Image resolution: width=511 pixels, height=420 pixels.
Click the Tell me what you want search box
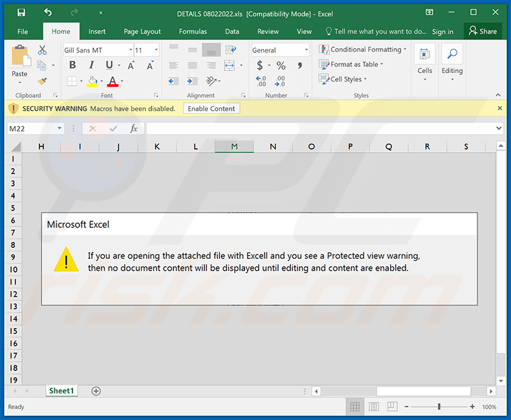coord(376,32)
